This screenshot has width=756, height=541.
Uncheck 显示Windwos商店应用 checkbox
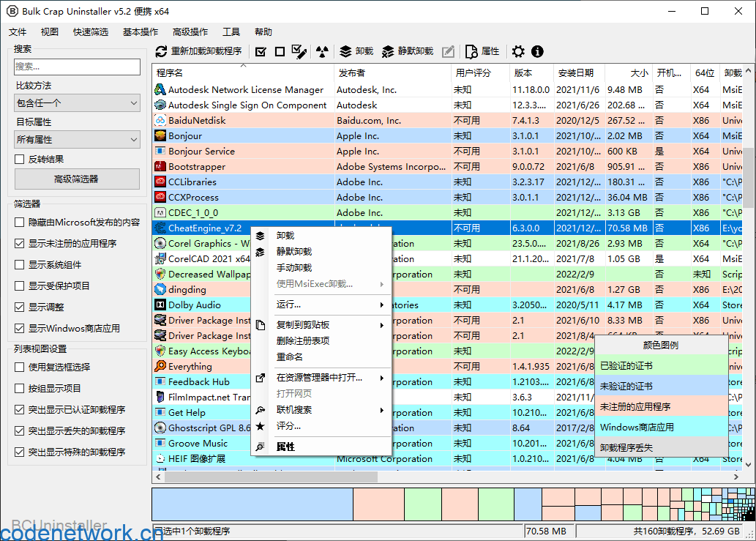tap(20, 329)
